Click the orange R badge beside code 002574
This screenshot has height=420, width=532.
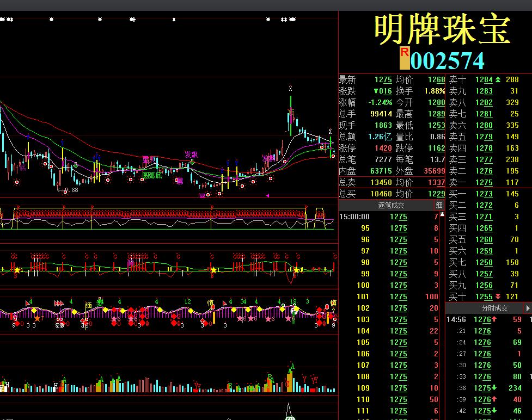click(405, 58)
